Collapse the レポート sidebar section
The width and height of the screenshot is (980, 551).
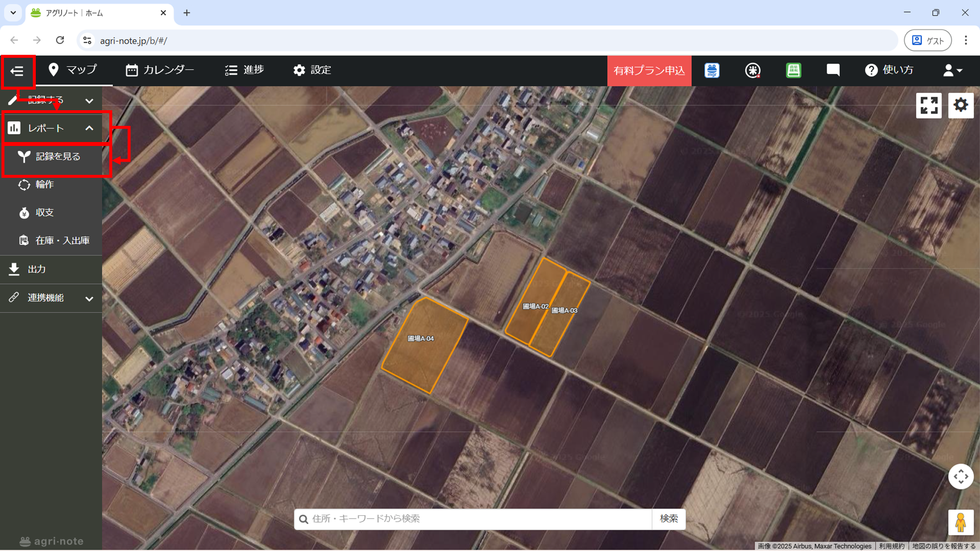tap(51, 128)
